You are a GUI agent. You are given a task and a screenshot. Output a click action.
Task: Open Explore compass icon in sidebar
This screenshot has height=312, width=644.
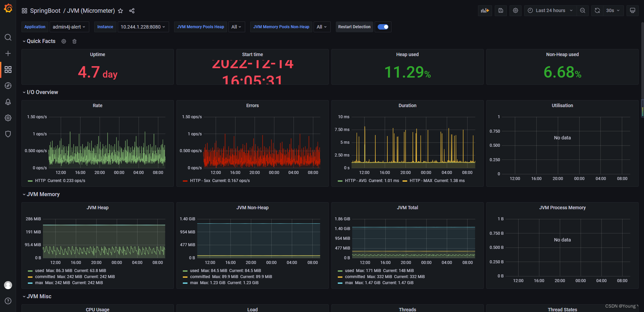[8, 86]
